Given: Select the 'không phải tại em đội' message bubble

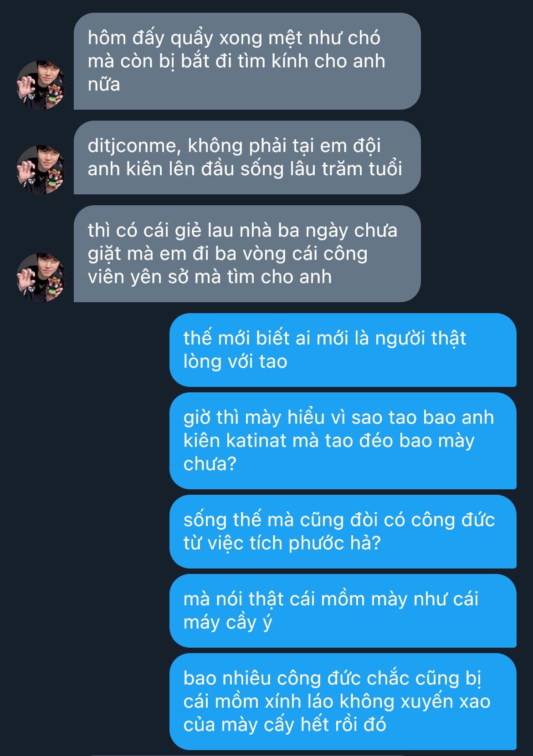Looking at the screenshot, I should coord(247,157).
